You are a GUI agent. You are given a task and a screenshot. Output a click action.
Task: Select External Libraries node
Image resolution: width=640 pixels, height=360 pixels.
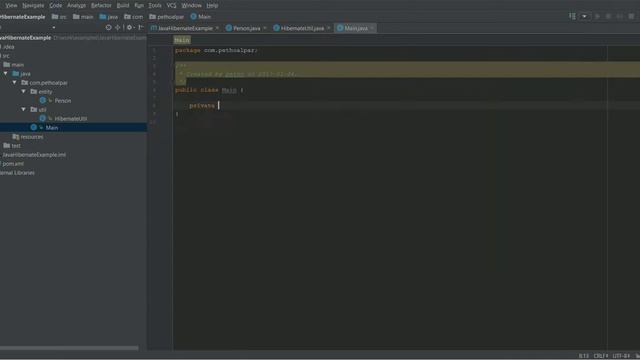(17, 173)
